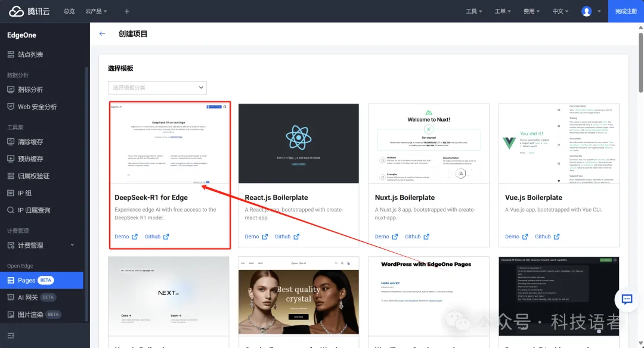The height and width of the screenshot is (348, 644).
Task: Click the Nuxt.js Boilerplate title
Action: point(404,197)
